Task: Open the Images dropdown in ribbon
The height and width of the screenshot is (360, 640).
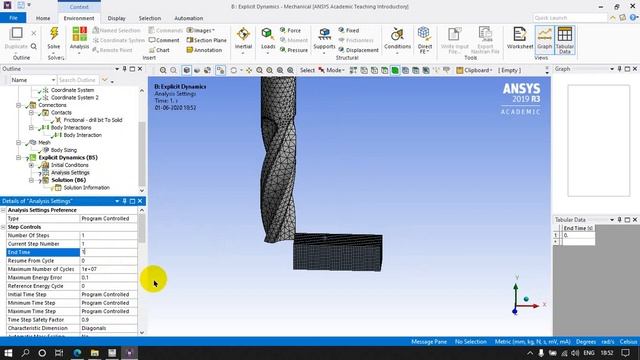Action: 200,31
